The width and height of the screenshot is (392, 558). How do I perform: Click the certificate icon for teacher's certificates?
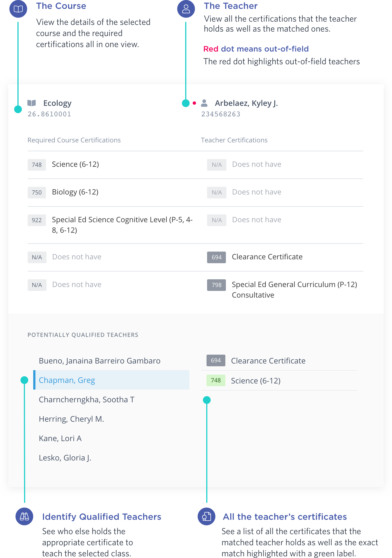tap(207, 516)
